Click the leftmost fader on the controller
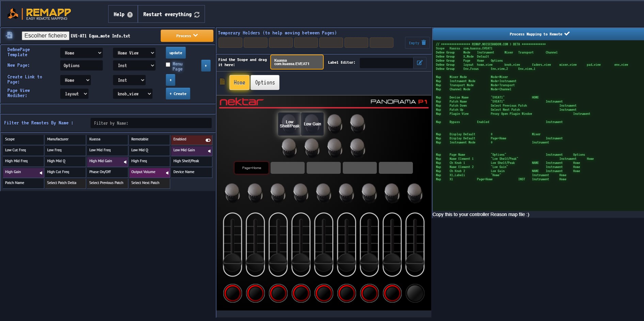 232,244
